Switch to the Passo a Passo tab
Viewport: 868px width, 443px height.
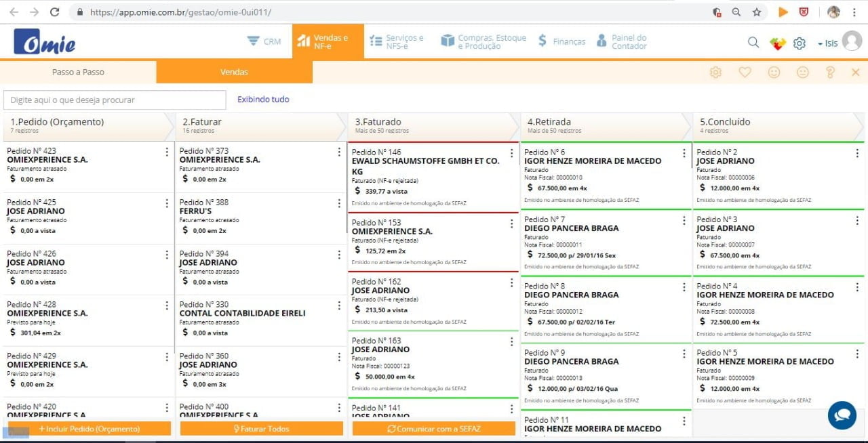tap(78, 72)
